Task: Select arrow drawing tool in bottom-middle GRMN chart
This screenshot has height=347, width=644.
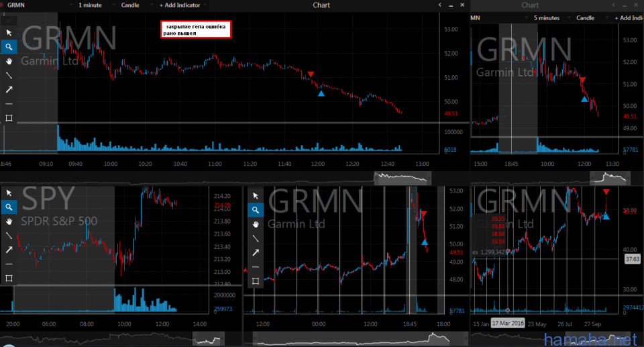Action: click(256, 253)
